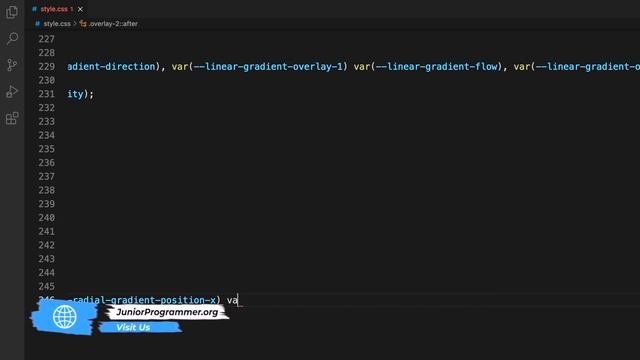The image size is (640, 360).
Task: Click line number 229
Action: (47, 67)
